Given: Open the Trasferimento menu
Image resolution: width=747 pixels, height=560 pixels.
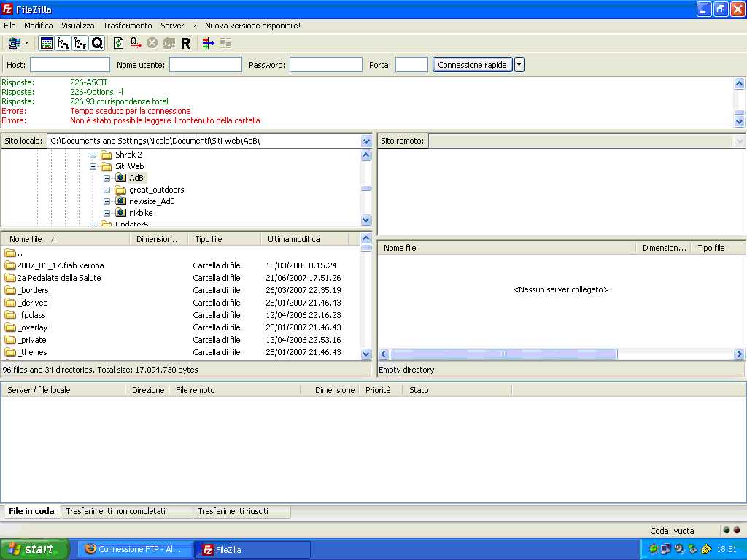Looking at the screenshot, I should 128,26.
